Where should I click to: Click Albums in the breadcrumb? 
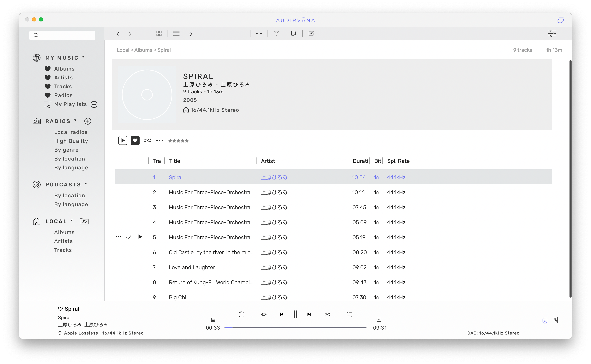(143, 50)
